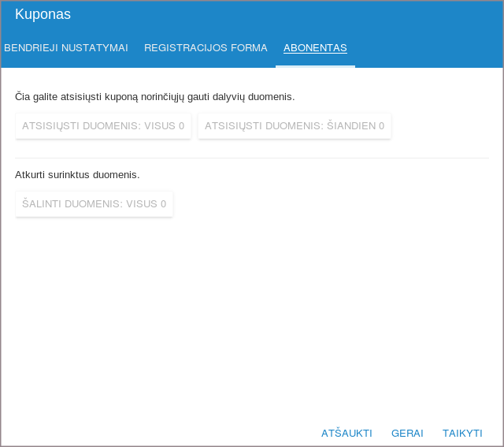The image size is (504, 447).
Task: Click the horizontal divider between the sections
Action: (x=252, y=158)
